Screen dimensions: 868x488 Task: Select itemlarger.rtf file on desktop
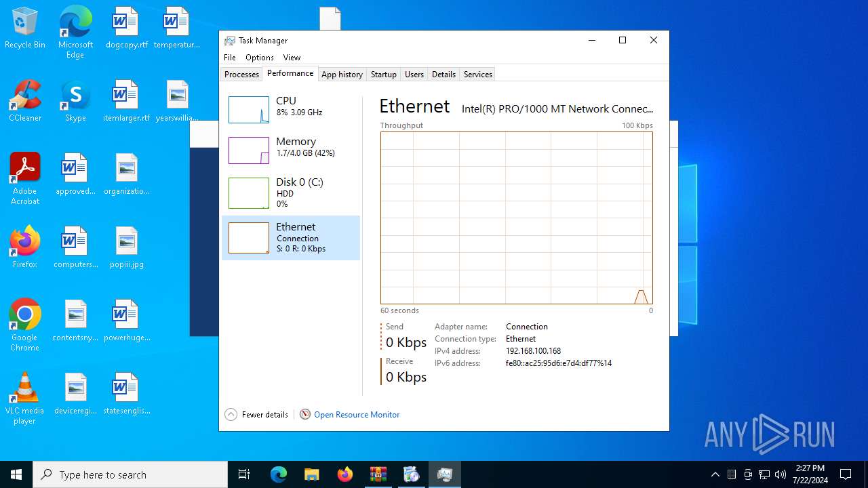tap(126, 102)
